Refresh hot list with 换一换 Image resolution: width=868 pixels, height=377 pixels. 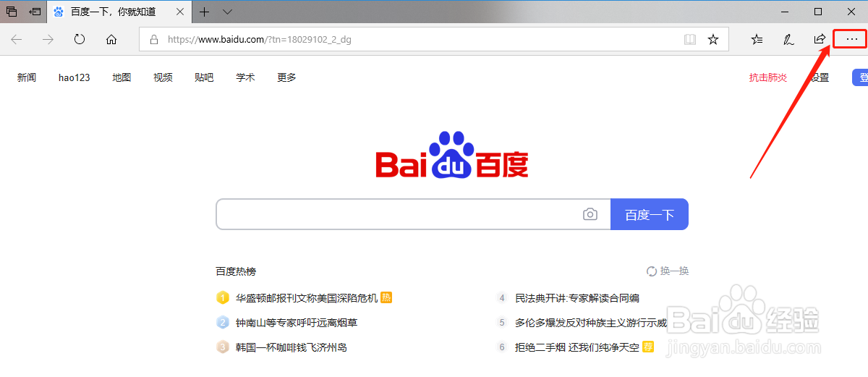tap(668, 271)
